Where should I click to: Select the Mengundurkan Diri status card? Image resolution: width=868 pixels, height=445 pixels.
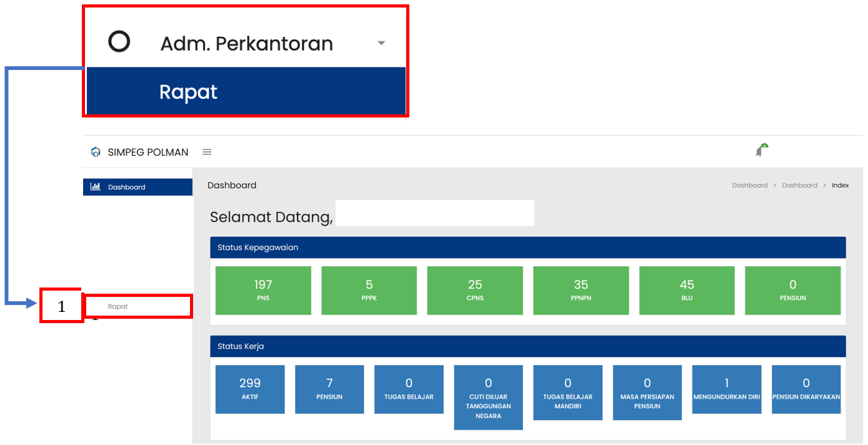pos(727,389)
